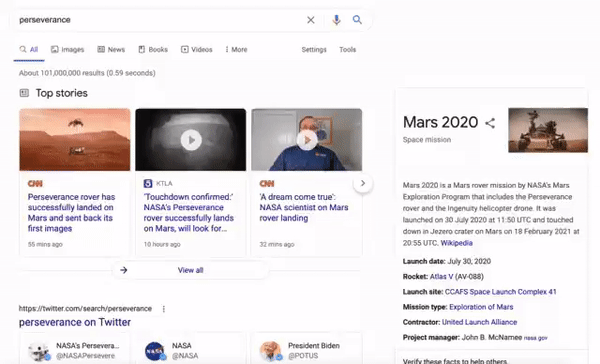This screenshot has width=600, height=364.
Task: Open NASA Twitter profile avatar
Action: [x=155, y=351]
